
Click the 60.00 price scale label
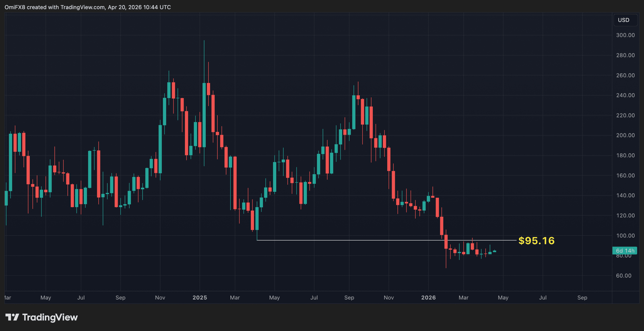coord(625,276)
